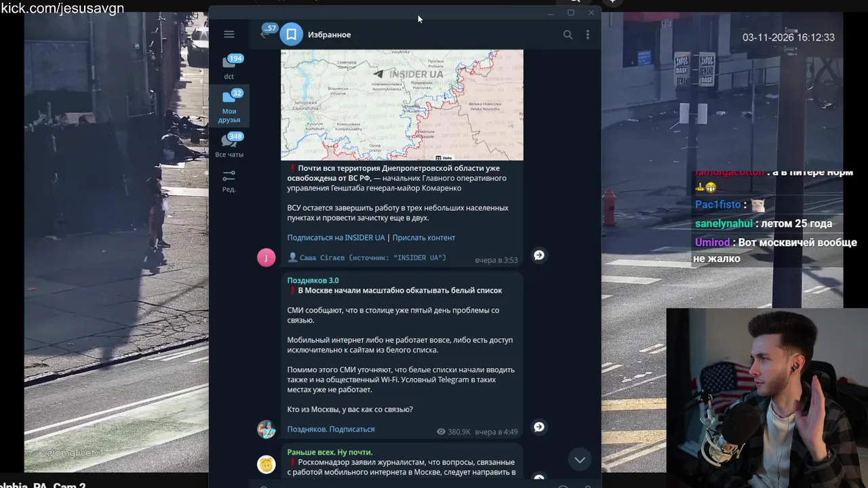Click the Поздняков. Подписаться link

(331, 430)
